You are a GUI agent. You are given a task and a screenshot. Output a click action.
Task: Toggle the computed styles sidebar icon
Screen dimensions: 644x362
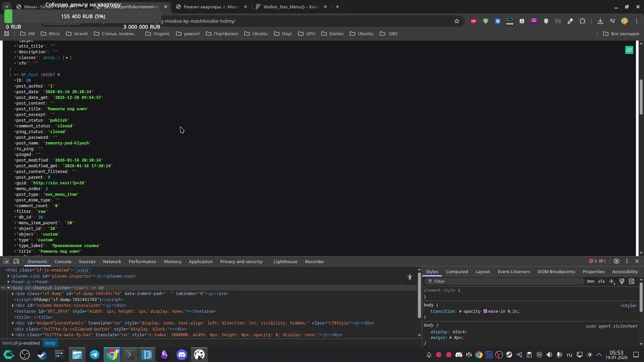631,282
